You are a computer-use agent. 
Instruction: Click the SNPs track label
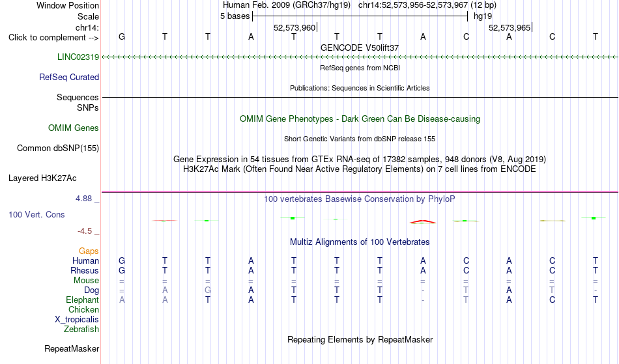88,107
